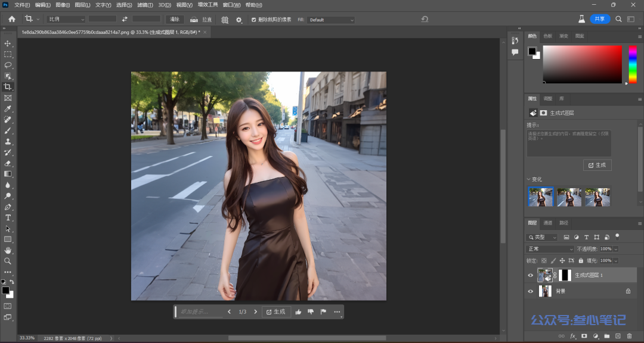Screen dimensions: 644x343
Task: Select the Move tool
Action: click(x=8, y=43)
